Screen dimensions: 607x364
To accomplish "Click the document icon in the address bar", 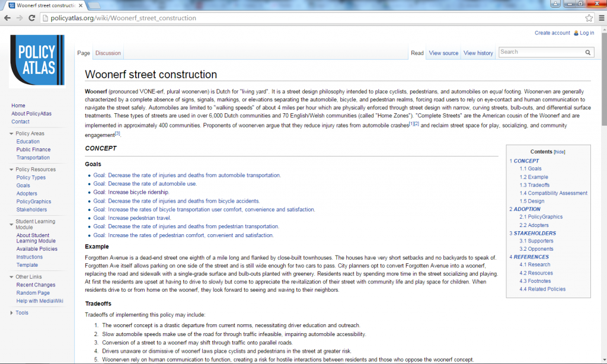I will (x=44, y=18).
